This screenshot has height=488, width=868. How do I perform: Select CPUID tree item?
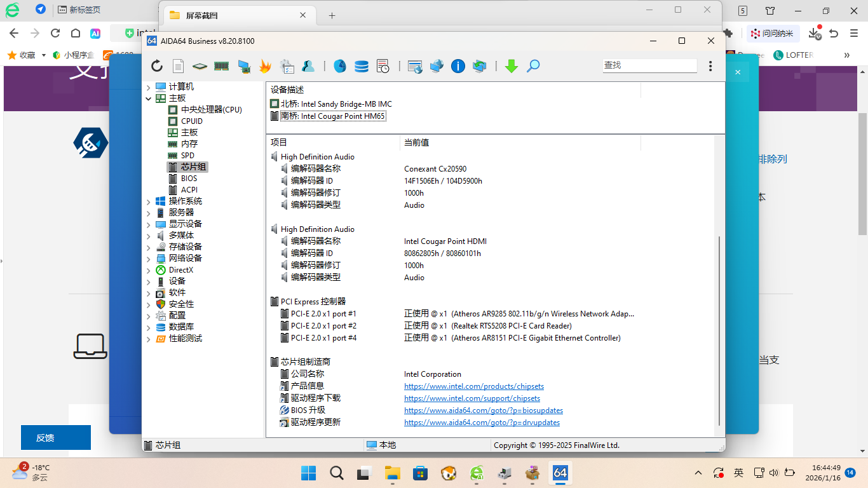(191, 121)
